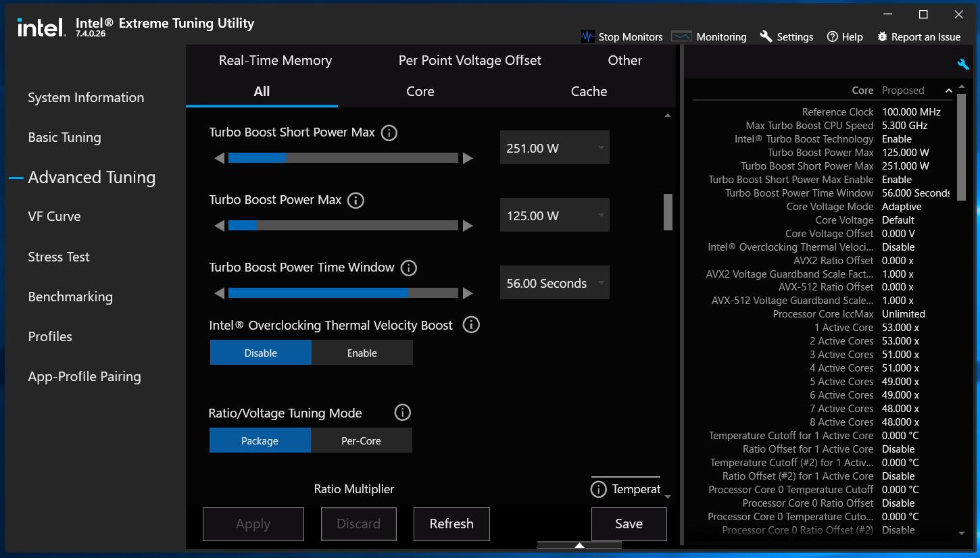The image size is (980, 558).
Task: Open the 56.00 Seconds time window dropdown
Action: pos(554,283)
